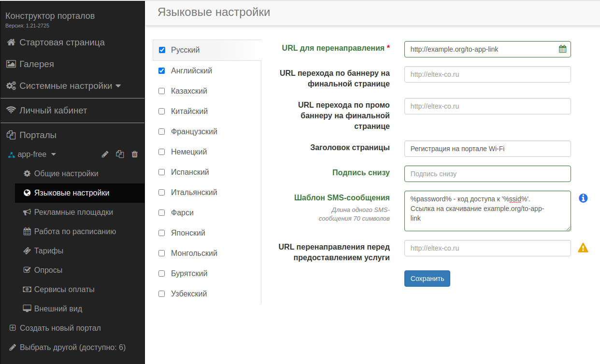
Task: Click the pencil icon beside Выбрать другой
Action: click(13, 348)
